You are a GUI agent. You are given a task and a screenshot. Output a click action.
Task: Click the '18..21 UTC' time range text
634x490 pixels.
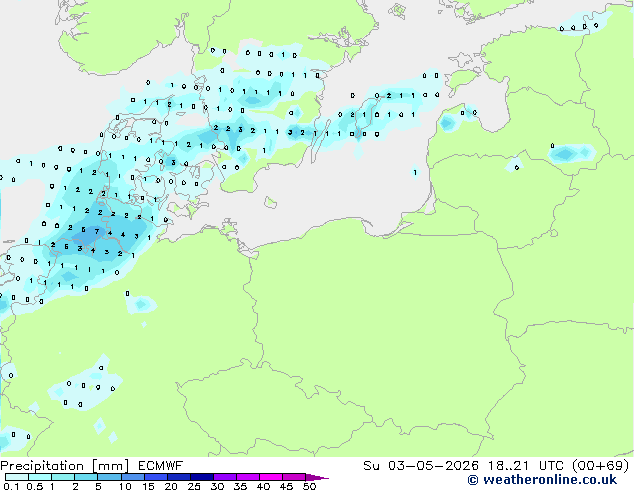click(x=527, y=466)
